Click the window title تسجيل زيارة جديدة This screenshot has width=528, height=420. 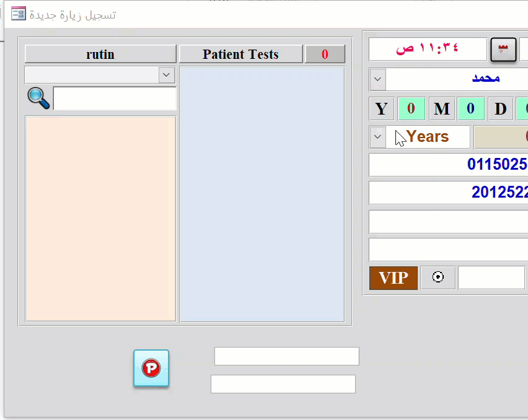[x=73, y=15]
